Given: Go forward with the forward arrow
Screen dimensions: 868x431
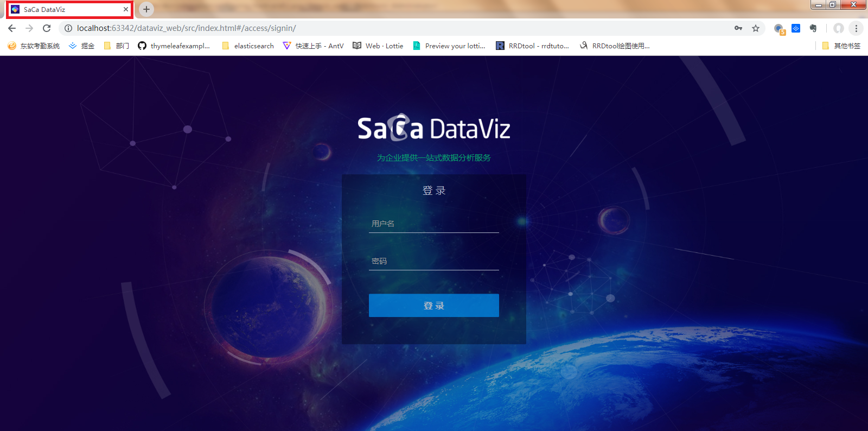Looking at the screenshot, I should (x=29, y=28).
